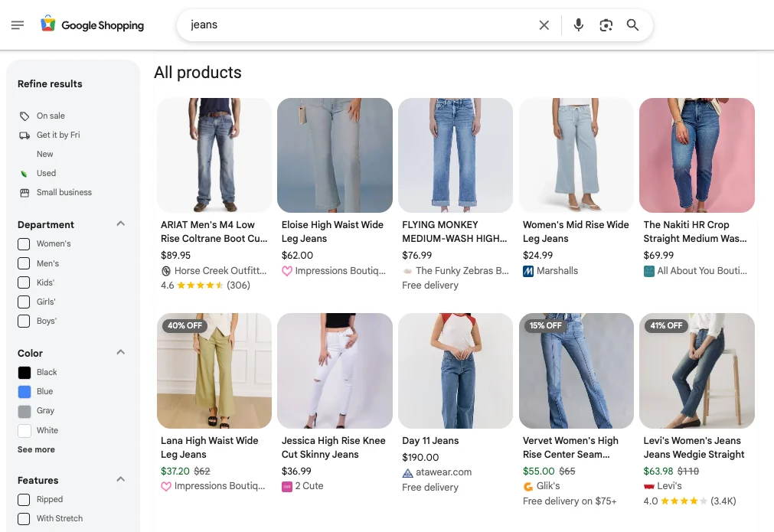Open Marshalls Mid Rise Wide Leg image
Screen dimensions: 774x532
coord(576,155)
